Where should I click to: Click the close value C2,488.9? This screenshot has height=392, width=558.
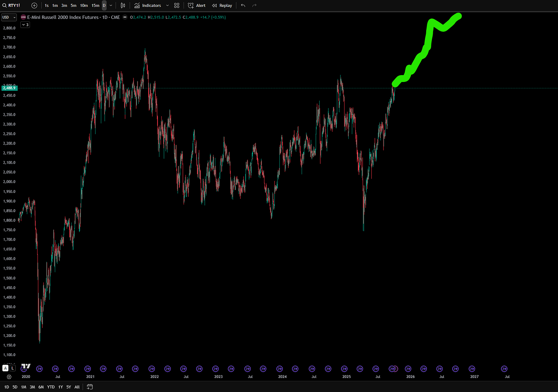point(190,17)
